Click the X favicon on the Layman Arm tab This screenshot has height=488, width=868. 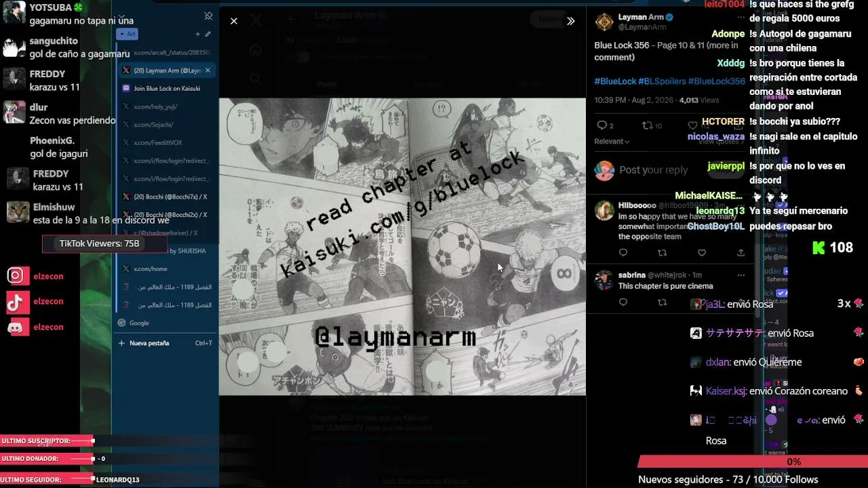(126, 70)
